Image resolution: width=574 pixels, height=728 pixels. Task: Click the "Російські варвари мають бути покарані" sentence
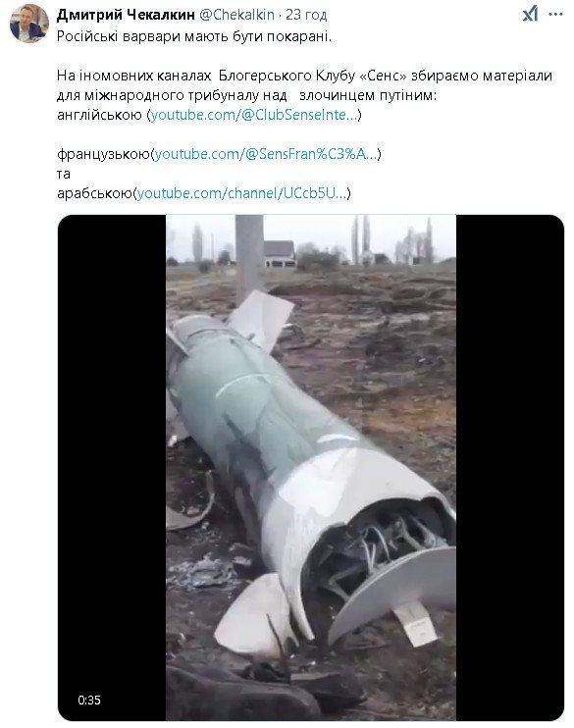pyautogui.click(x=194, y=35)
